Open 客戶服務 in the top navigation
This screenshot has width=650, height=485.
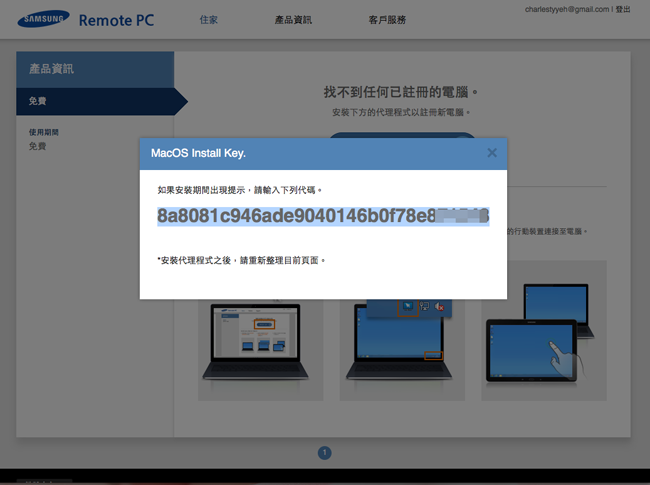click(x=387, y=19)
